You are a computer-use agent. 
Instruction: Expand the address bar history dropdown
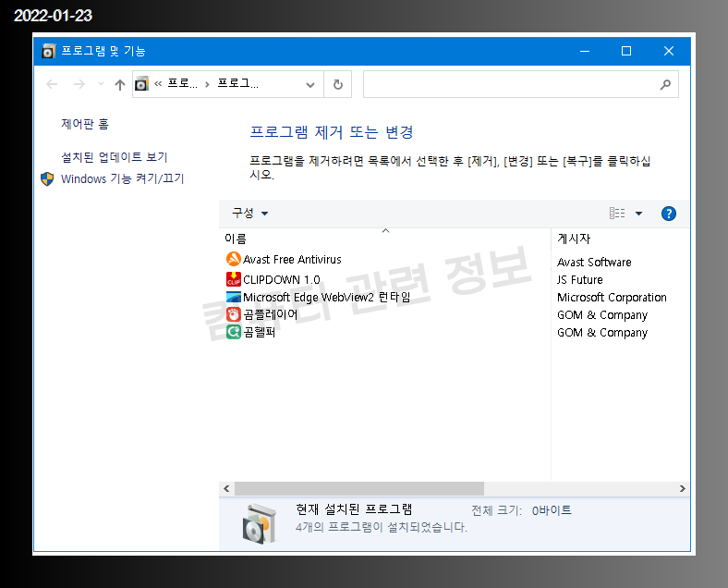point(310,84)
